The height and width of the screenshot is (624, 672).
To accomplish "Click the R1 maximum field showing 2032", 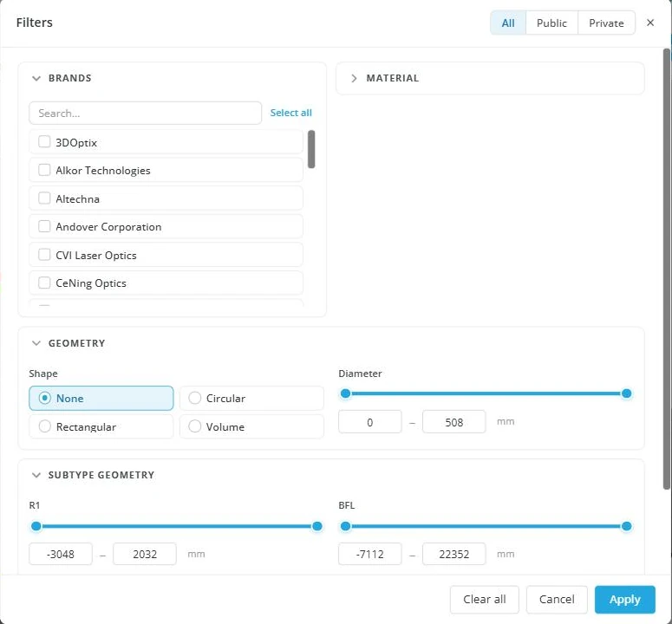I will (145, 554).
